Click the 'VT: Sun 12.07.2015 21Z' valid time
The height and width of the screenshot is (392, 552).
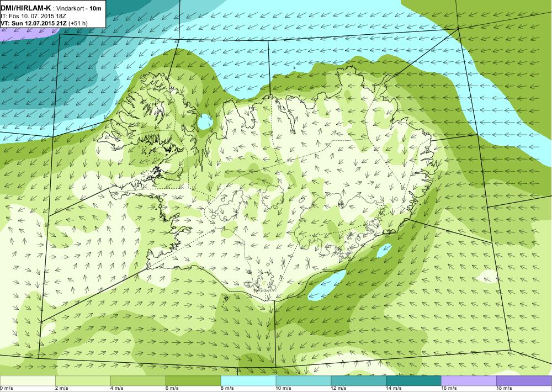[x=34, y=23]
